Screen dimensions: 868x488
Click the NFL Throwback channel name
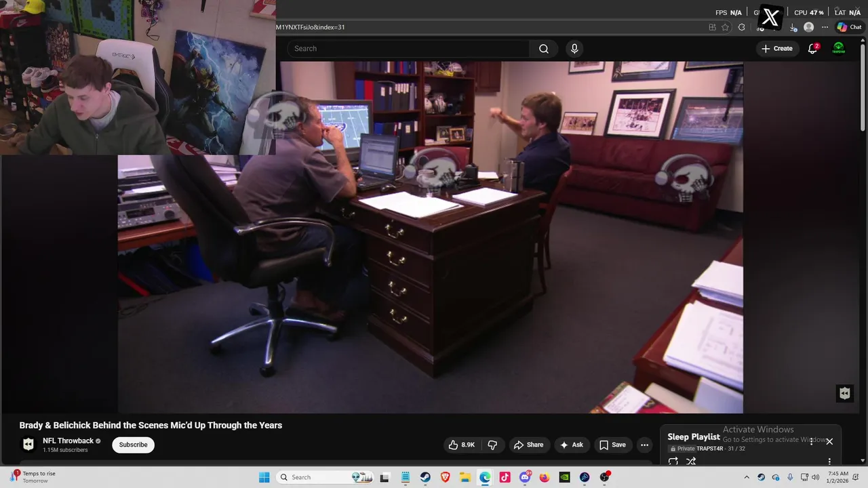point(68,441)
